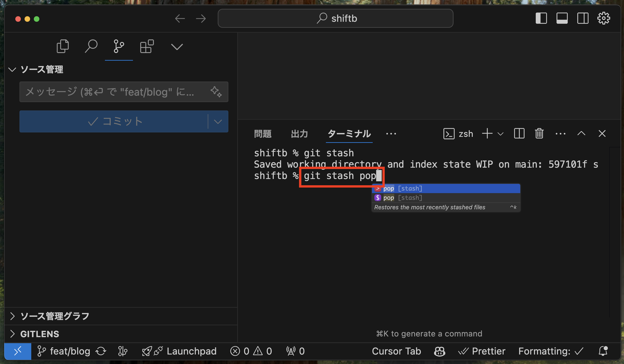Click the AI generate commit message sparkle
Screen dimensions: 624x364
(x=216, y=92)
